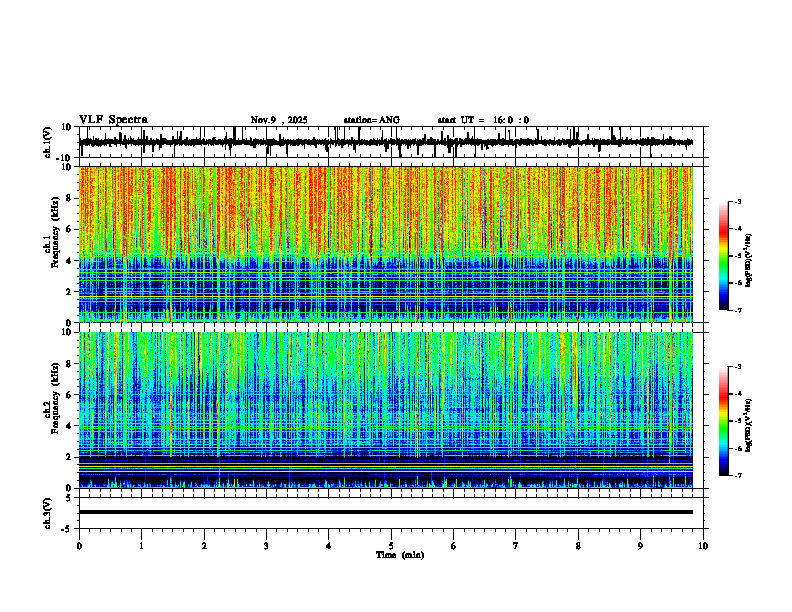Click the ch.1 colorbar log(PSD) unit label
Image resolution: width=792 pixels, height=612 pixels.
(749, 261)
